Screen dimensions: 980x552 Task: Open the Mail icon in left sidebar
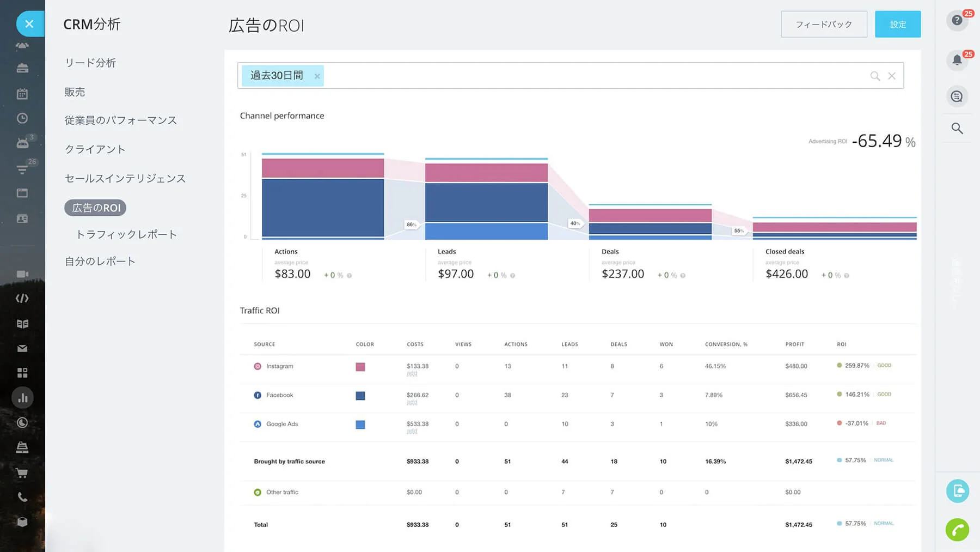(x=22, y=348)
